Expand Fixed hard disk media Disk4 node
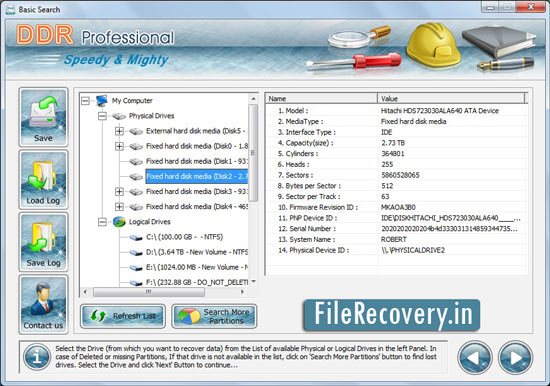 [119, 207]
